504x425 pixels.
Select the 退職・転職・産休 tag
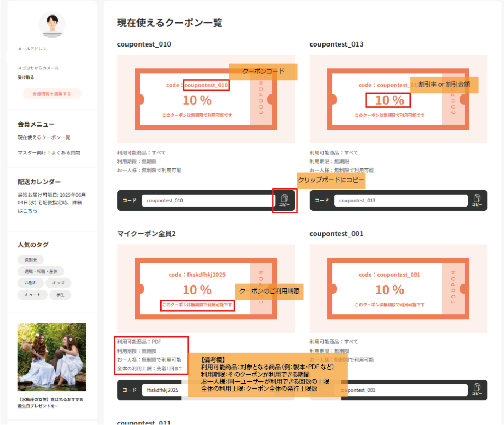pyautogui.click(x=42, y=271)
